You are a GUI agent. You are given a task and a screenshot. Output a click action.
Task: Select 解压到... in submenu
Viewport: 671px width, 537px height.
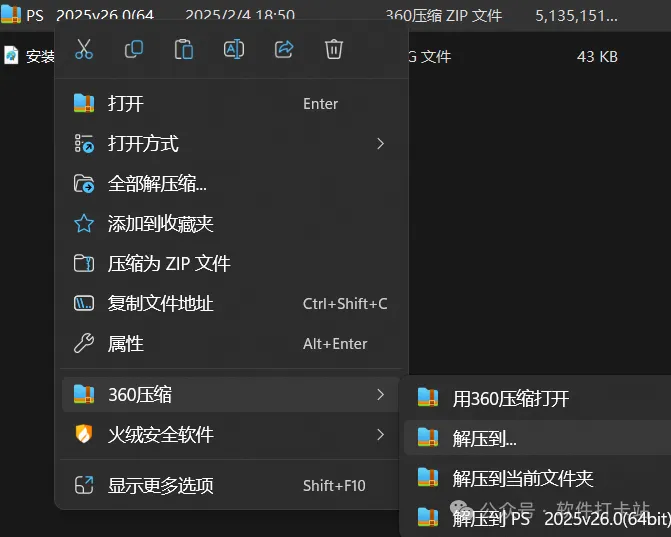[537, 438]
